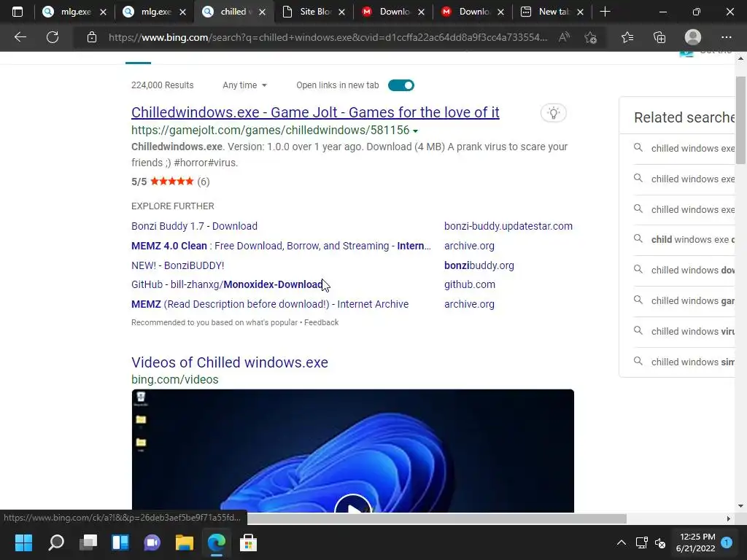This screenshot has width=747, height=560.
Task: Open Videos of Chilled windows.exe heading
Action: (230, 362)
